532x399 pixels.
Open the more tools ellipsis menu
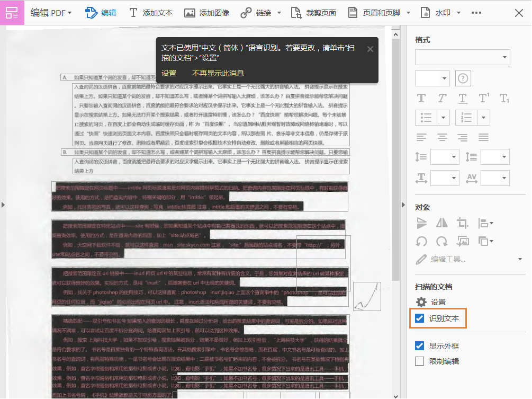[476, 13]
